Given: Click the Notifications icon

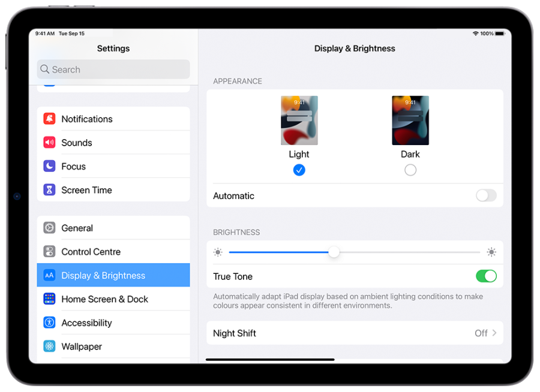Looking at the screenshot, I should [x=49, y=119].
